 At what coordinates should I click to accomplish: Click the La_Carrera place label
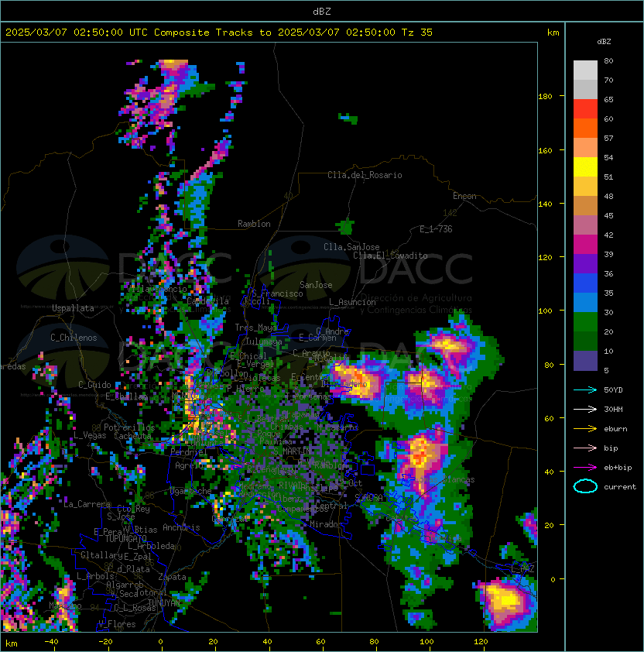click(87, 504)
